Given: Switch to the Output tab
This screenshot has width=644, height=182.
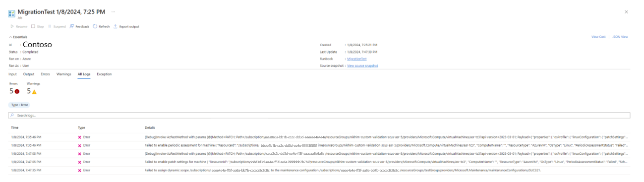Looking at the screenshot, I should pyautogui.click(x=29, y=74).
